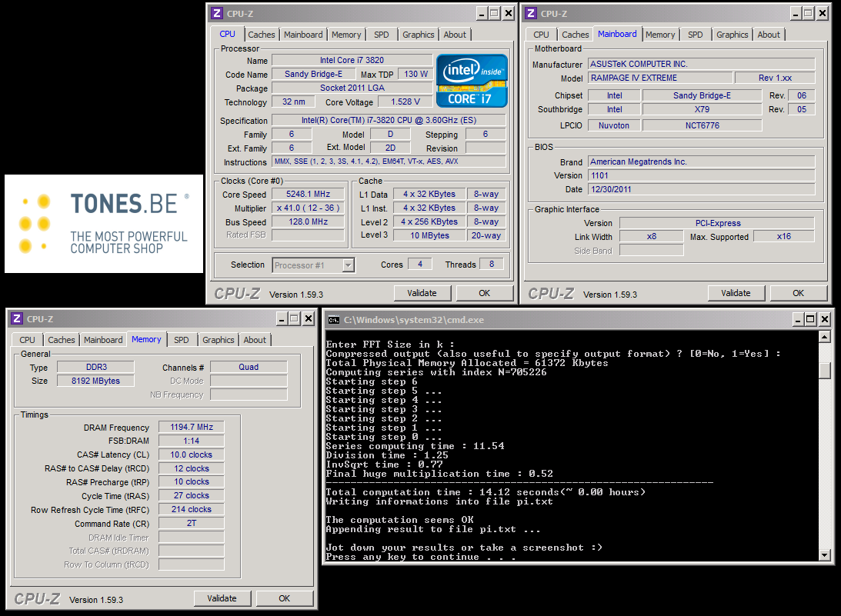Click the cmd window scrollbar thumb
The image size is (841, 616).
825,371
